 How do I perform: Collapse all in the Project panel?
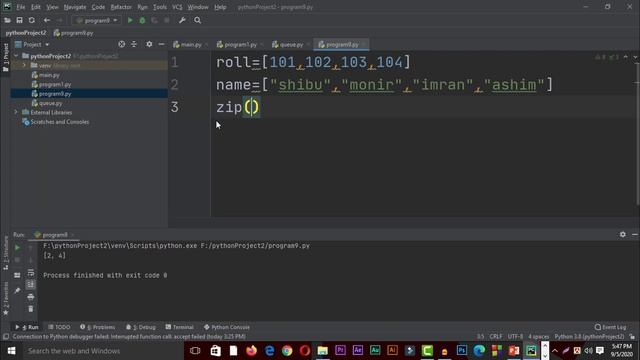point(134,44)
